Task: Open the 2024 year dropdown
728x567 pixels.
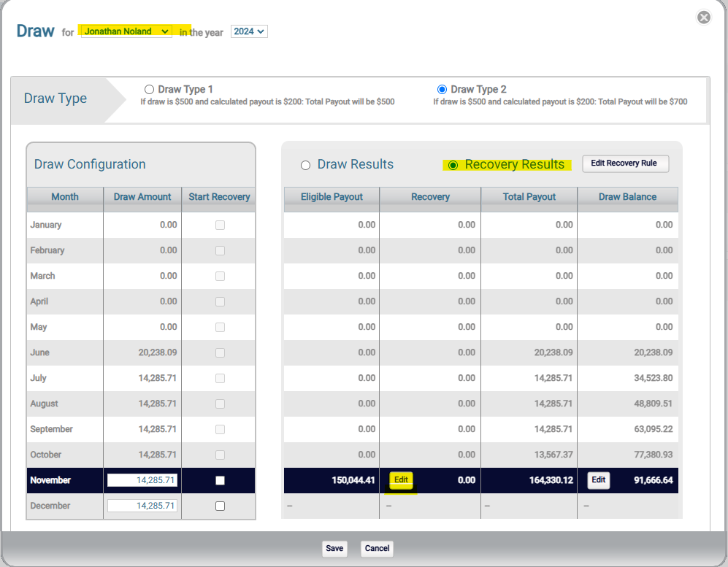Action: (x=249, y=31)
